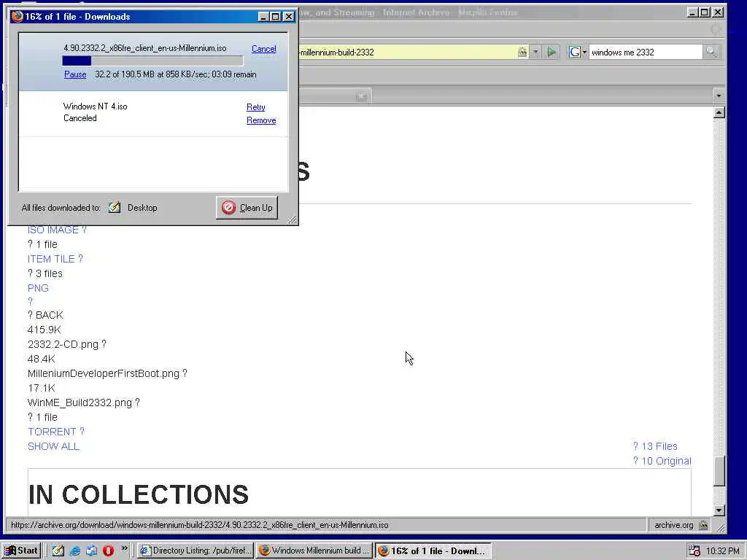The width and height of the screenshot is (747, 560).
Task: Expand the quick launch overflow chevron
Action: click(124, 548)
